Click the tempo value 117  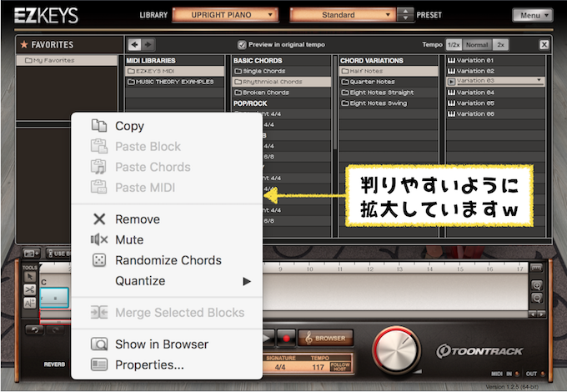(319, 367)
